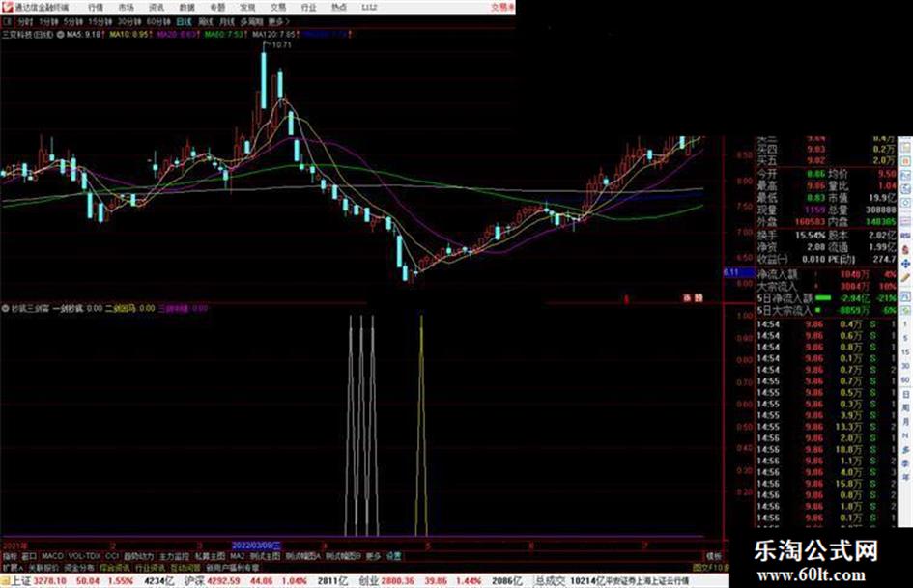Expand the 扩展 panel
The image size is (913, 588).
[x=13, y=567]
